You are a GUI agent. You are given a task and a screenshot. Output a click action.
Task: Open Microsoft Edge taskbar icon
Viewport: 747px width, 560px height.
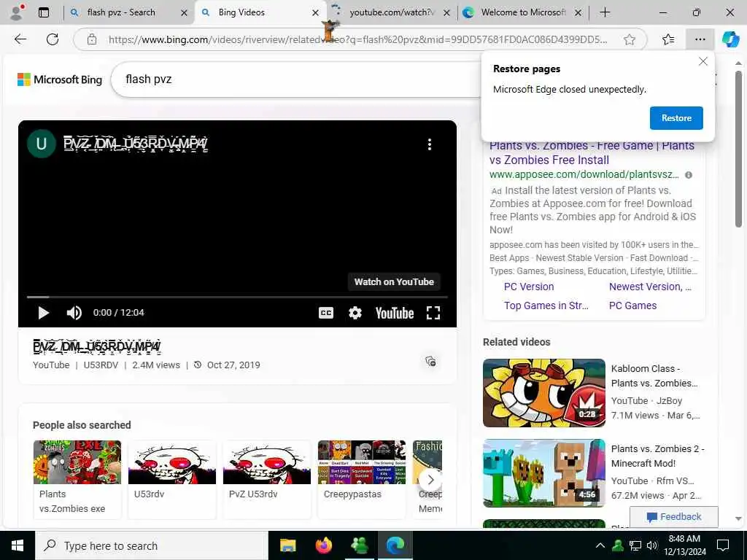395,545
